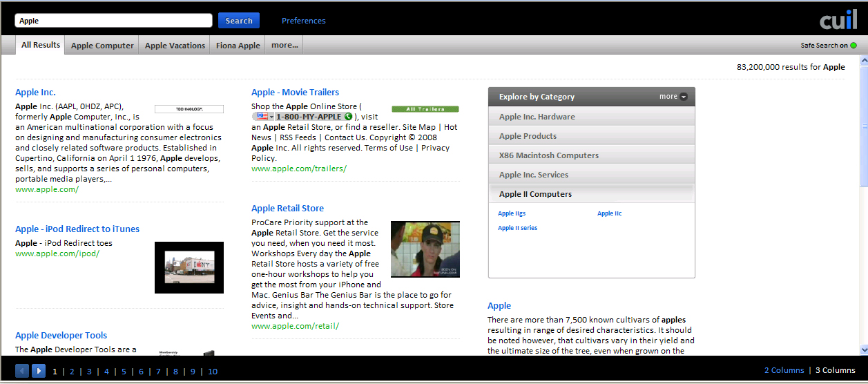Go to results page 6
The image size is (868, 384).
pyautogui.click(x=141, y=372)
